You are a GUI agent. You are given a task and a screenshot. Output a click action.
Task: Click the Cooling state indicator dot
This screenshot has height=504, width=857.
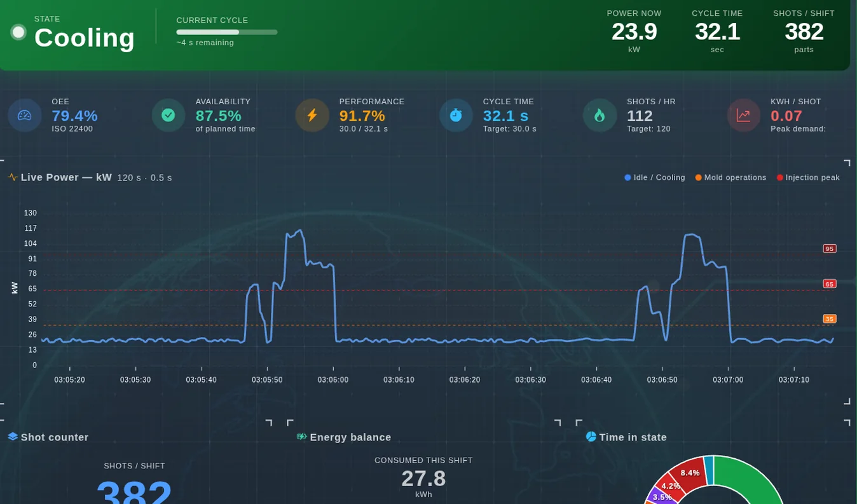coord(18,32)
